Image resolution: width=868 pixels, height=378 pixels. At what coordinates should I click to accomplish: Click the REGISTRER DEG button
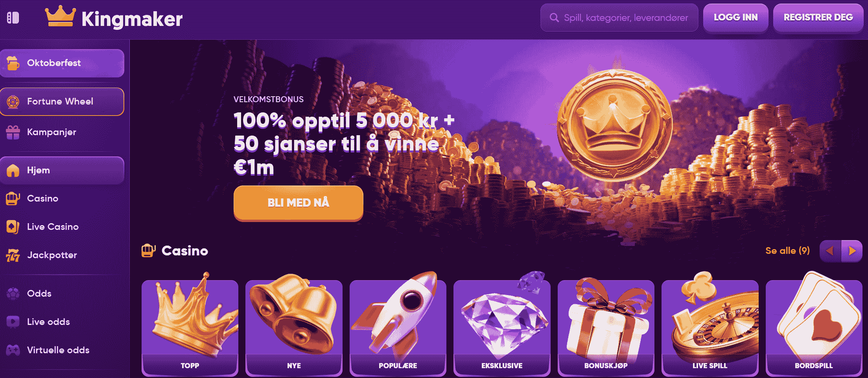pyautogui.click(x=818, y=18)
